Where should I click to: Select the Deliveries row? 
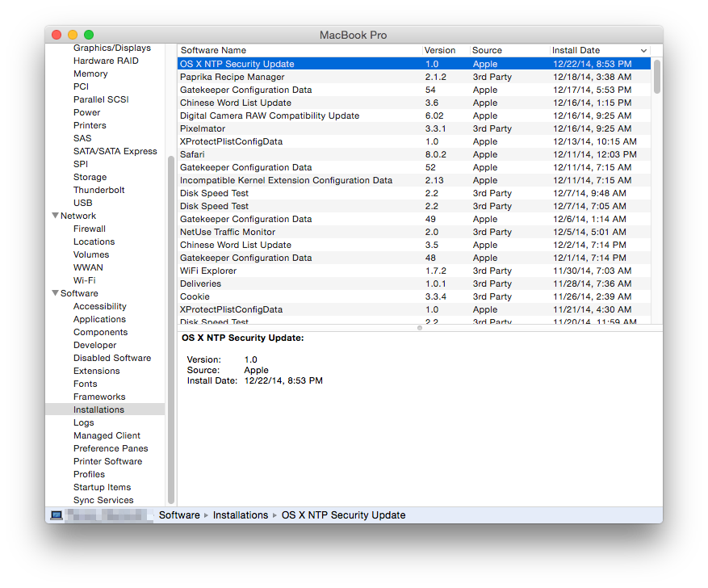click(x=414, y=283)
